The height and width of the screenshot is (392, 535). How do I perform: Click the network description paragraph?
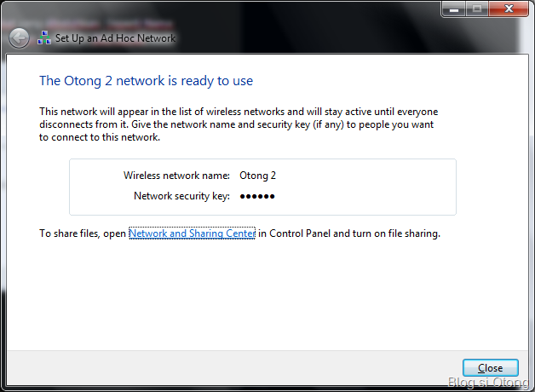239,124
